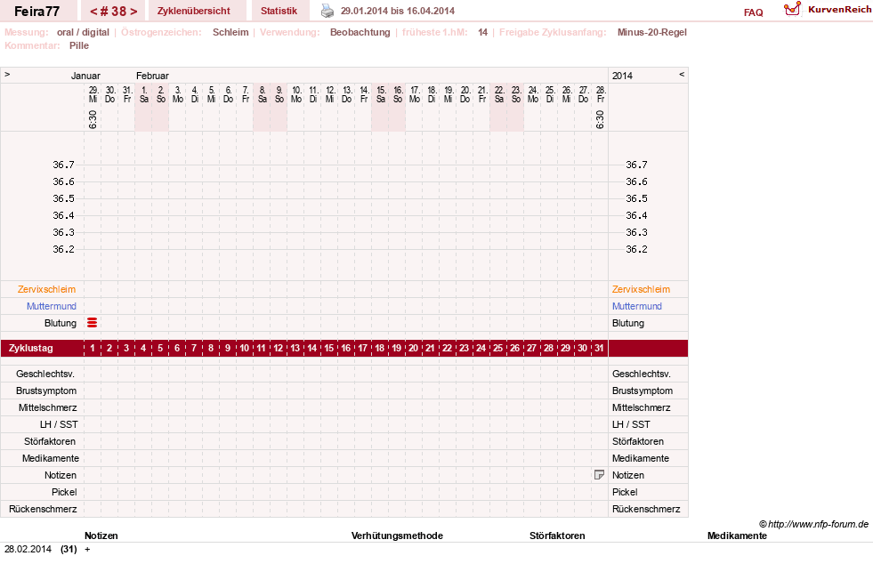Click the Minus-20-Regel value

(652, 32)
